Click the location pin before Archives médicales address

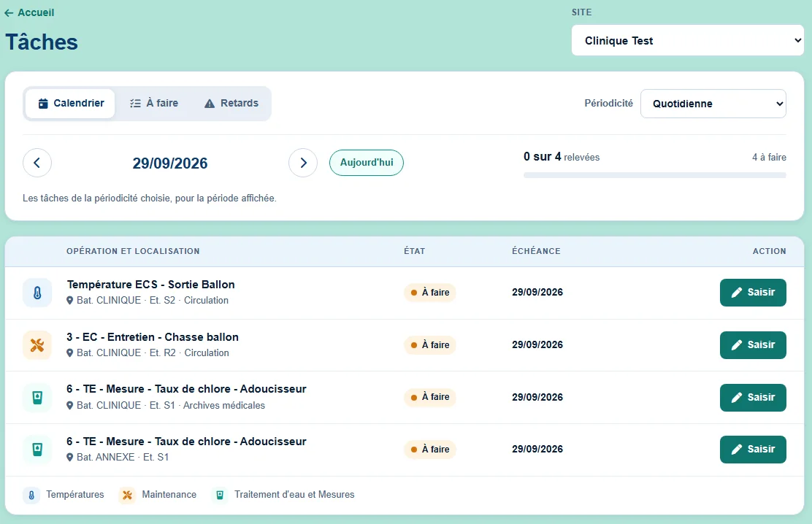pos(70,406)
